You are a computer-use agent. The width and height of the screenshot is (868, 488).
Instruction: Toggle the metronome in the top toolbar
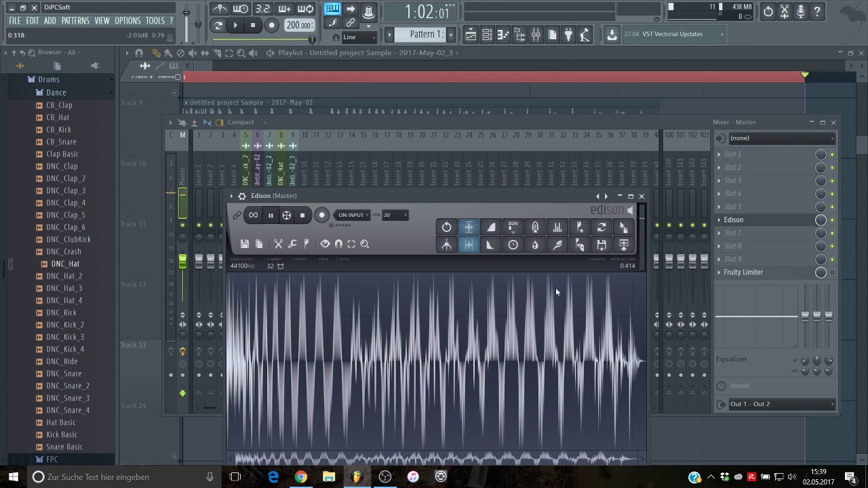219,9
